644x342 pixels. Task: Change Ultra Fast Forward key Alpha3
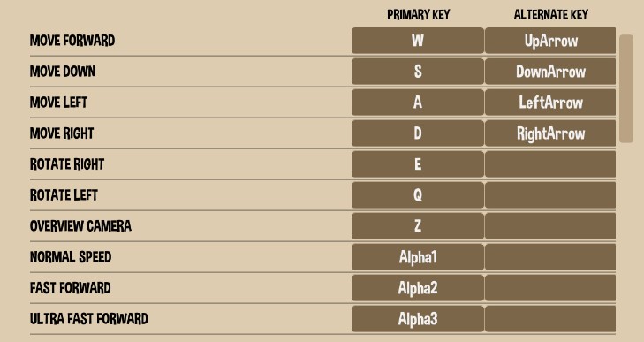[418, 318]
